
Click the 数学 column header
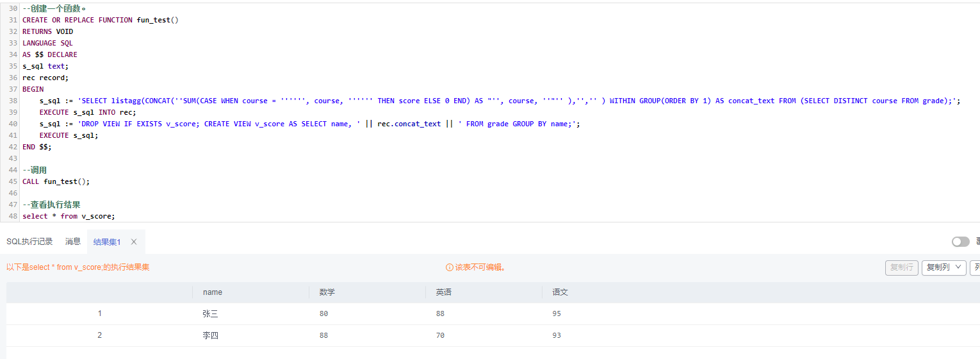click(327, 292)
